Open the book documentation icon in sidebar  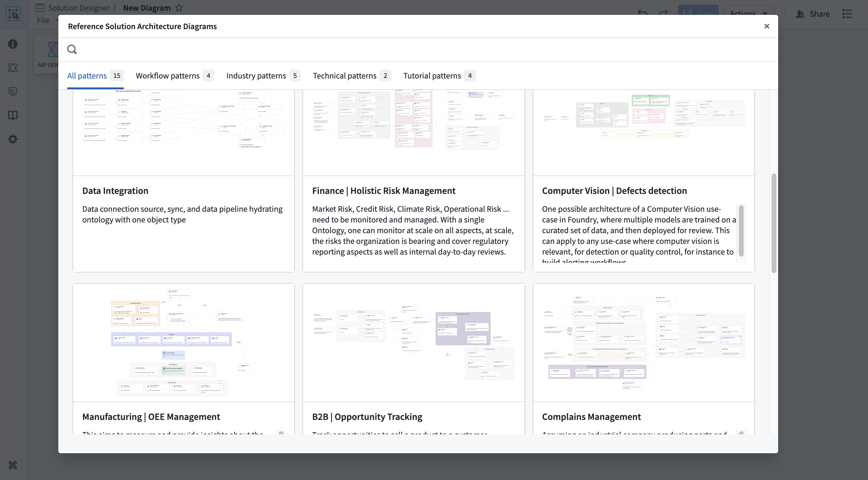(13, 115)
